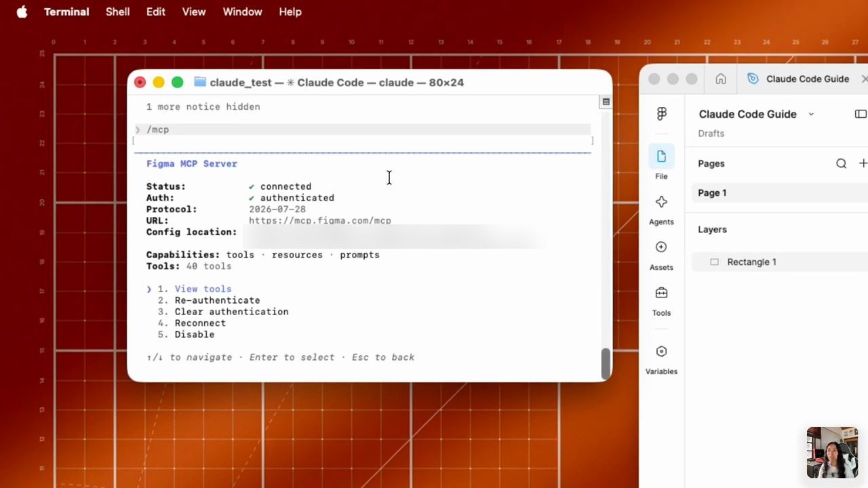The image size is (868, 488).
Task: Close the Terminal window with red button
Action: click(140, 82)
